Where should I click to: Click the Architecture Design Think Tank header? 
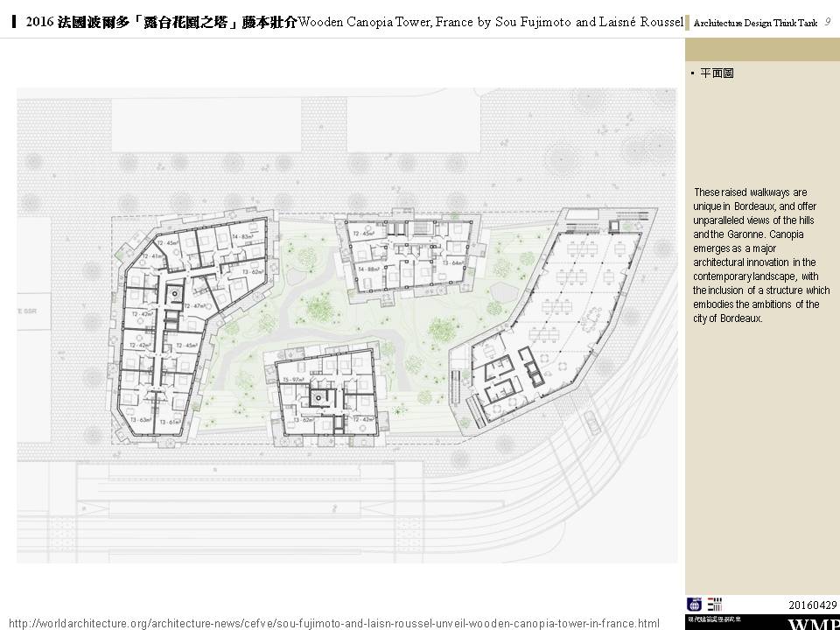click(755, 22)
